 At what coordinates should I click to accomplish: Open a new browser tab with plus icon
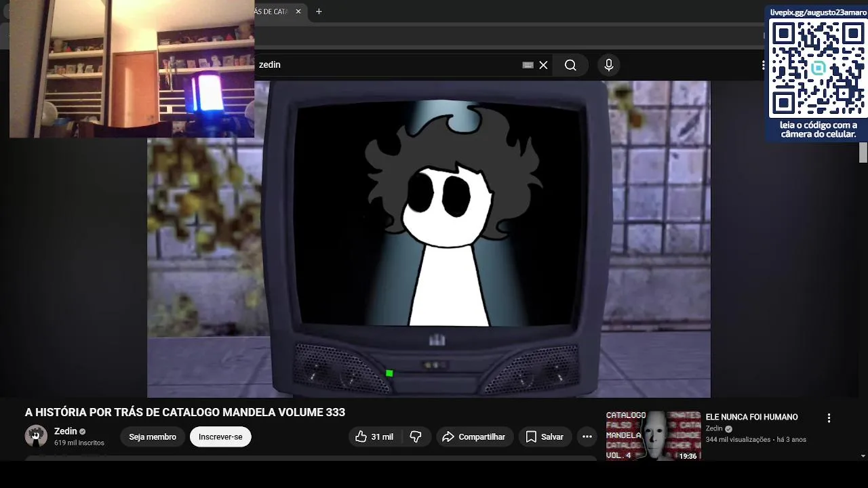(x=319, y=12)
